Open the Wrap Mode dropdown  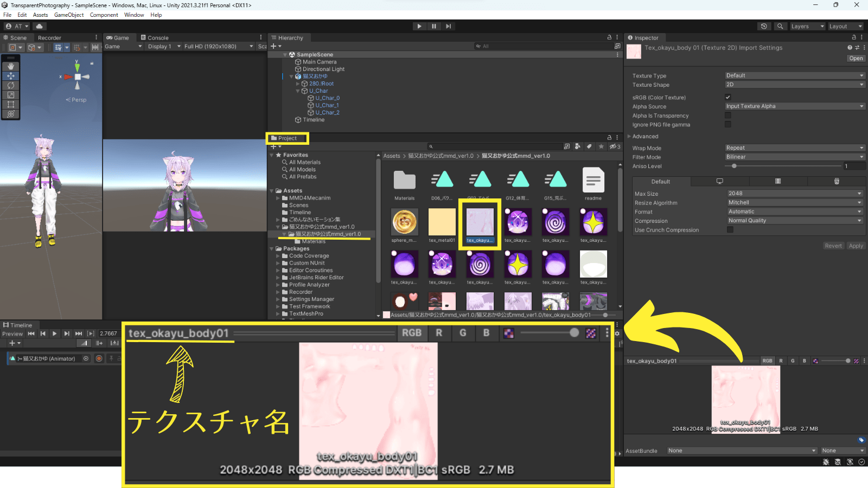click(x=795, y=148)
